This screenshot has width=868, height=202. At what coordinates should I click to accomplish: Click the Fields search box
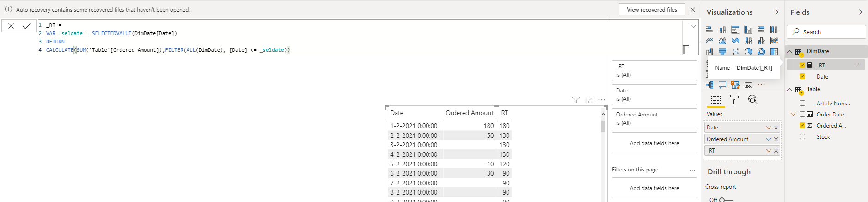(x=826, y=32)
